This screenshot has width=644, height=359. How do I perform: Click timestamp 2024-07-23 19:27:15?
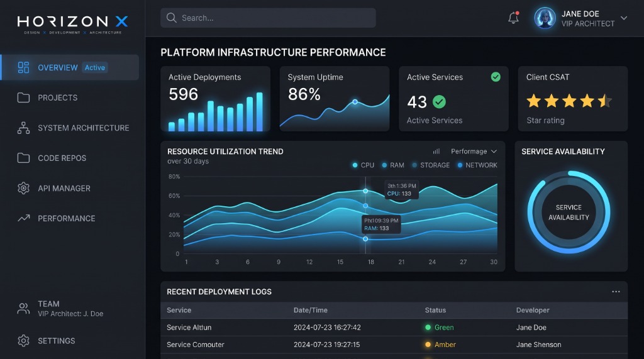[x=326, y=345]
